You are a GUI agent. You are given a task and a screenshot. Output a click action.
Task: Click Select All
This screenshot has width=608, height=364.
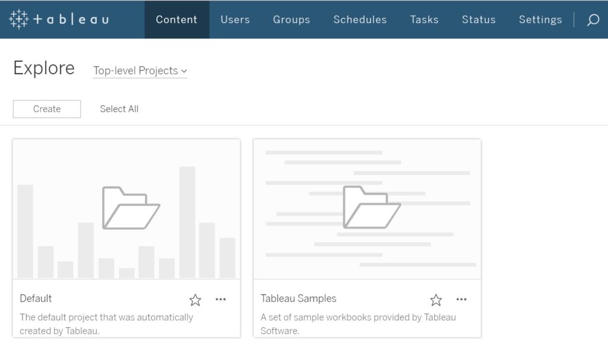pos(119,109)
